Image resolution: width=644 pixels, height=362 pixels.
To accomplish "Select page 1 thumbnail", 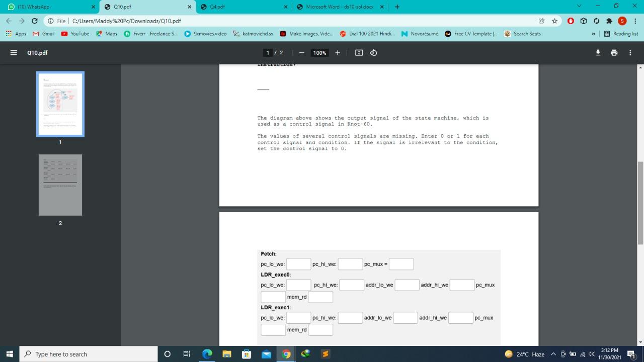I will [x=60, y=104].
